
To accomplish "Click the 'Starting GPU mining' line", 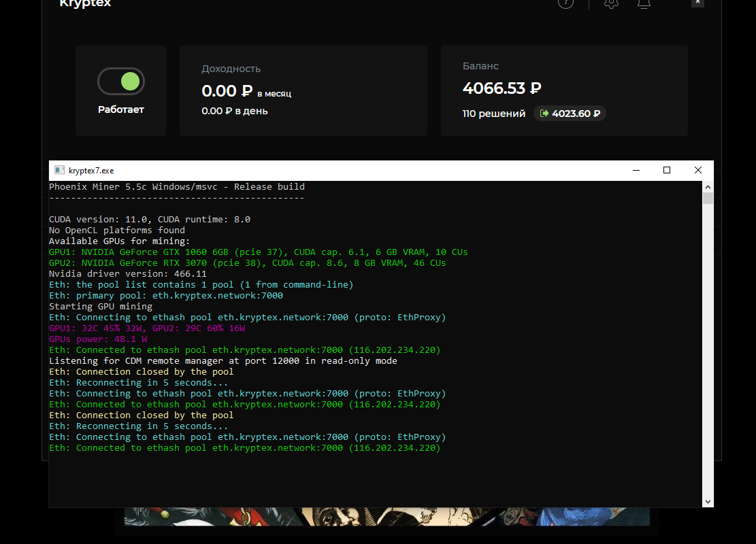I will [x=101, y=307].
